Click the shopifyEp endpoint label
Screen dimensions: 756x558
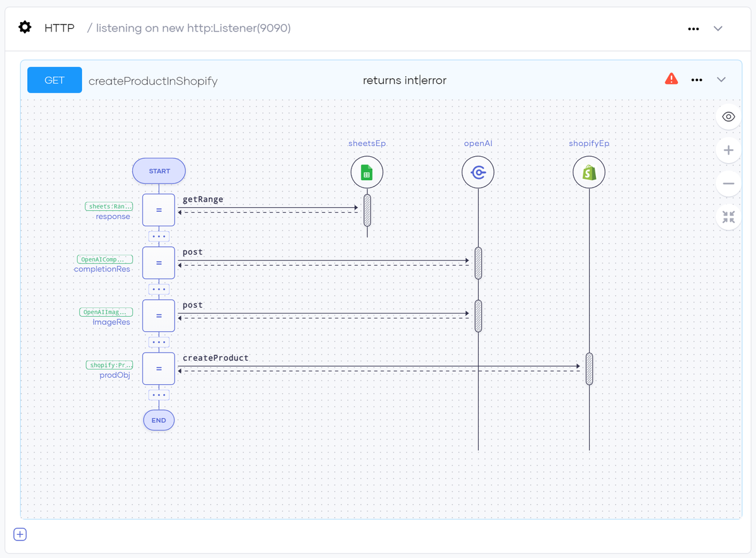tap(589, 144)
